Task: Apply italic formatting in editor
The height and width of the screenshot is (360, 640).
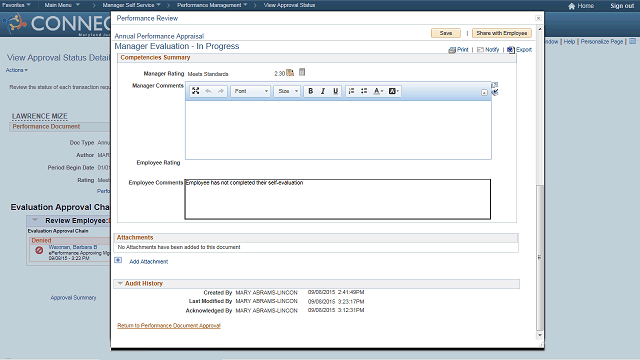Action: (323, 91)
